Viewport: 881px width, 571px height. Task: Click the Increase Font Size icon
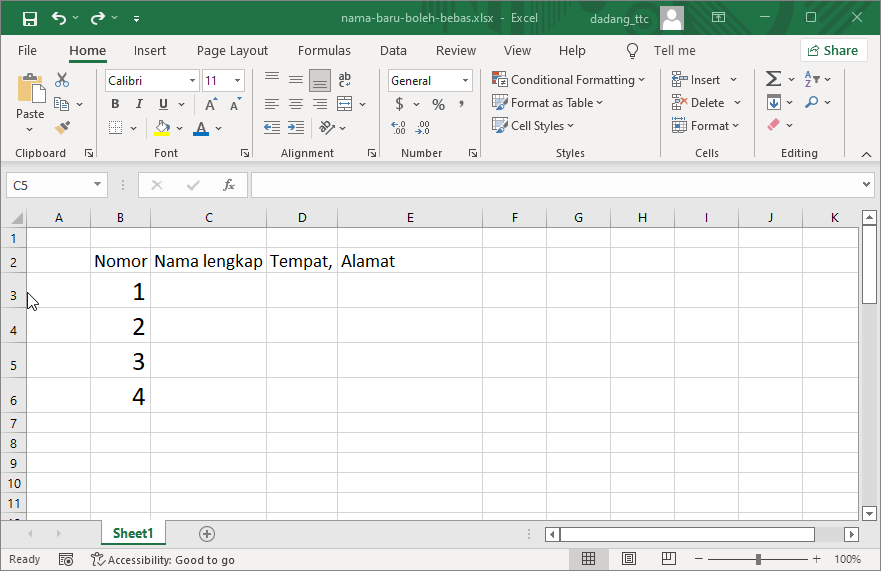pos(211,104)
